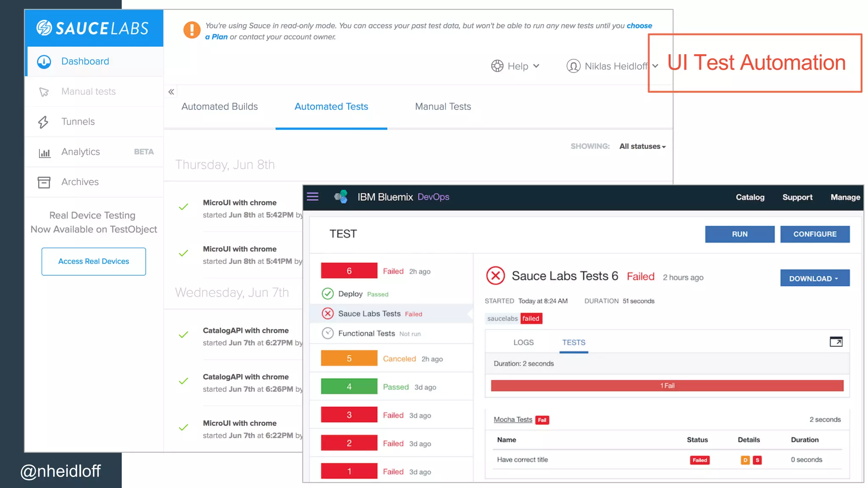Click the RUN button

pos(740,234)
